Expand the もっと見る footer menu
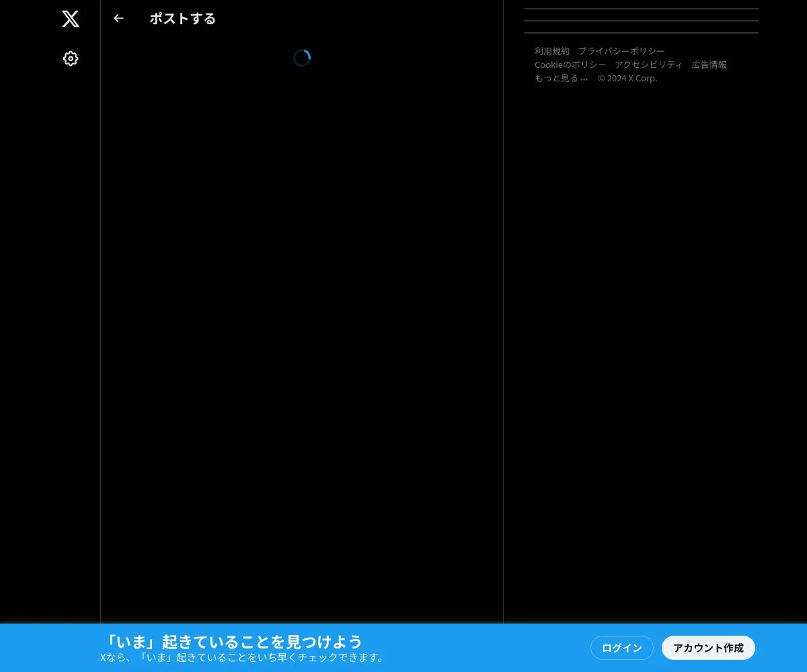 (562, 78)
